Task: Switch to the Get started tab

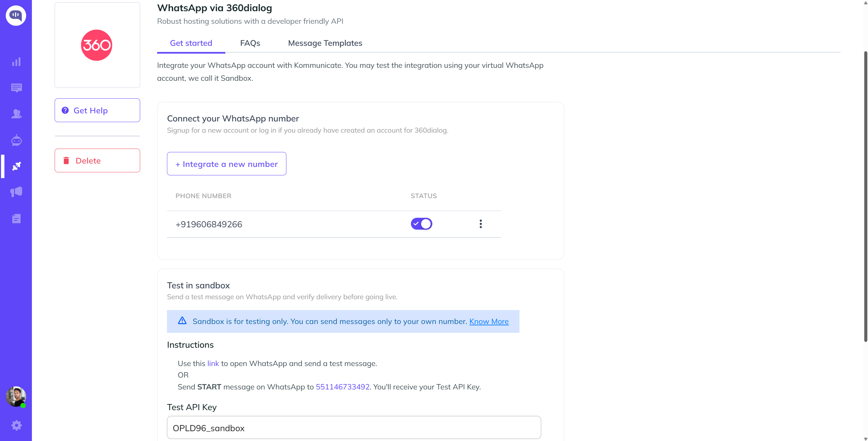Action: point(191,43)
